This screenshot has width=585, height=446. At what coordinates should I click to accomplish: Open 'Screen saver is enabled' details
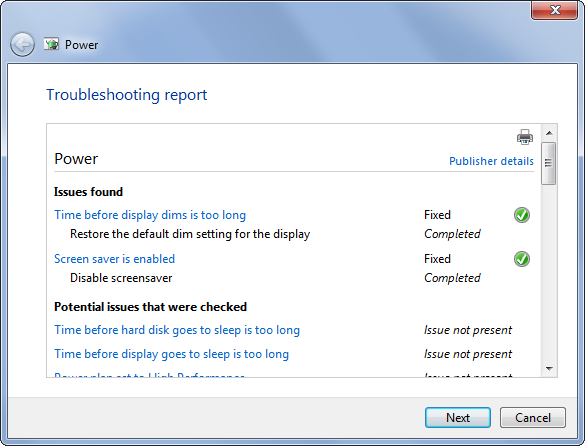pyautogui.click(x=115, y=259)
